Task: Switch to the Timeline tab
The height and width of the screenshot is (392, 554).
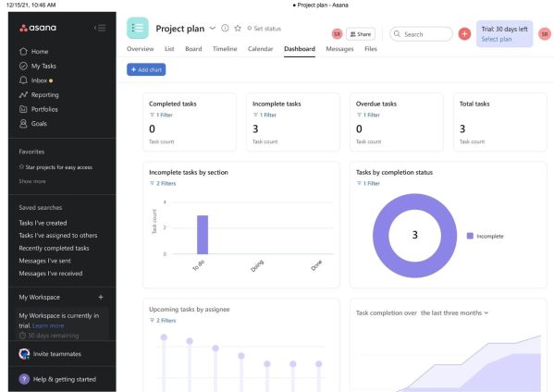Action: click(x=225, y=49)
